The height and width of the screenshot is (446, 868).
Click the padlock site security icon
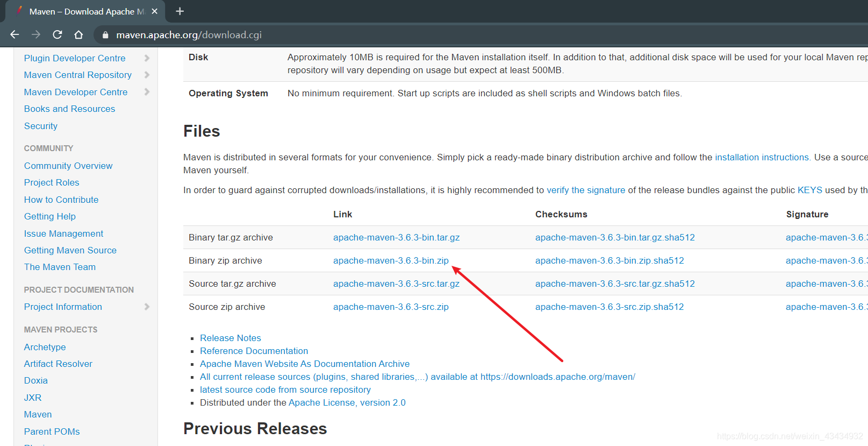click(105, 35)
